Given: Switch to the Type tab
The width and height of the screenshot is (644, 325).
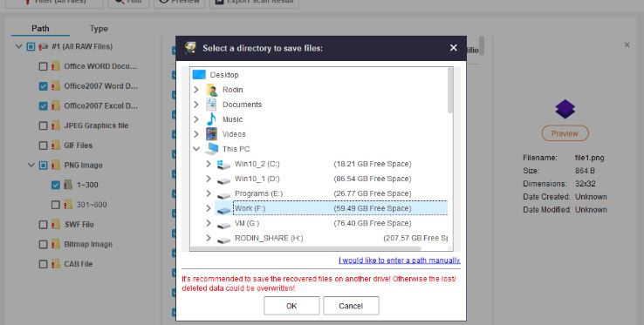Looking at the screenshot, I should (99, 28).
